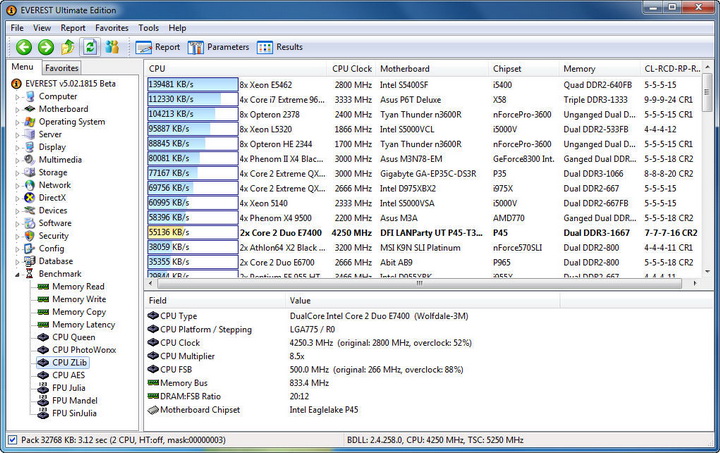Click the highlighted 55136 KB/s result bar

[x=192, y=232]
